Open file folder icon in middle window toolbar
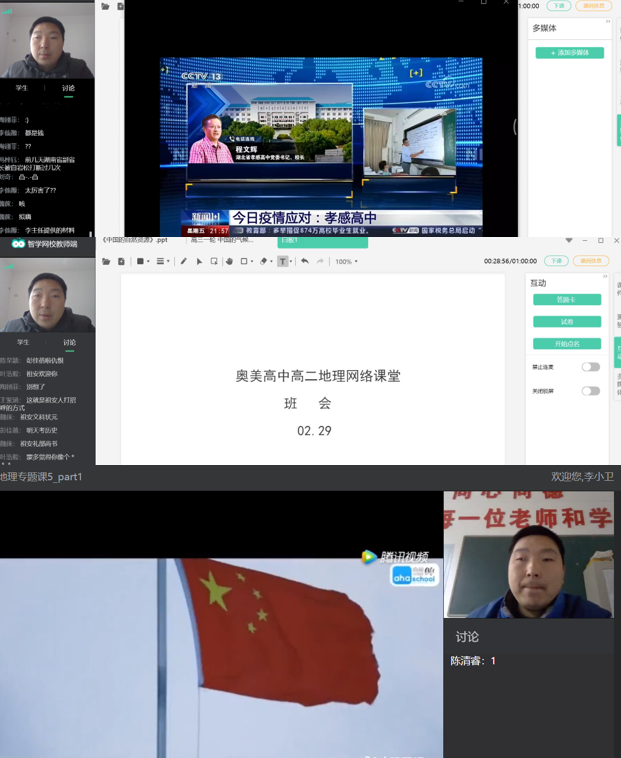Viewport: 621px width, 758px height. (x=106, y=262)
